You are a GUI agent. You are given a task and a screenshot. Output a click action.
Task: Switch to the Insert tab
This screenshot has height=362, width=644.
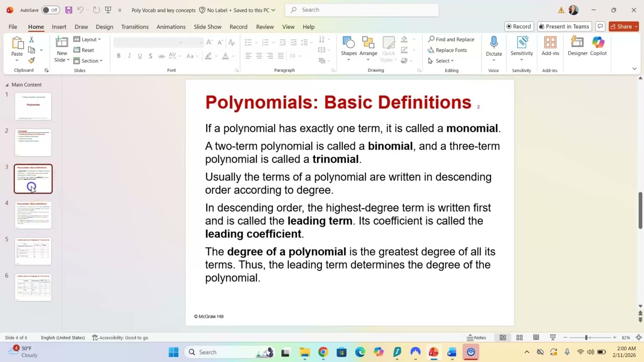point(59,27)
